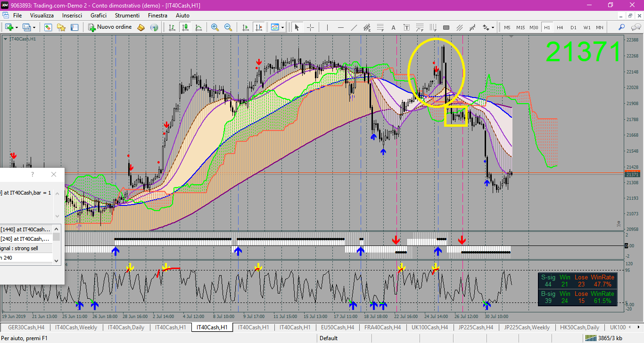Open the indicators list icon
644x343 pixels.
coord(275,27)
